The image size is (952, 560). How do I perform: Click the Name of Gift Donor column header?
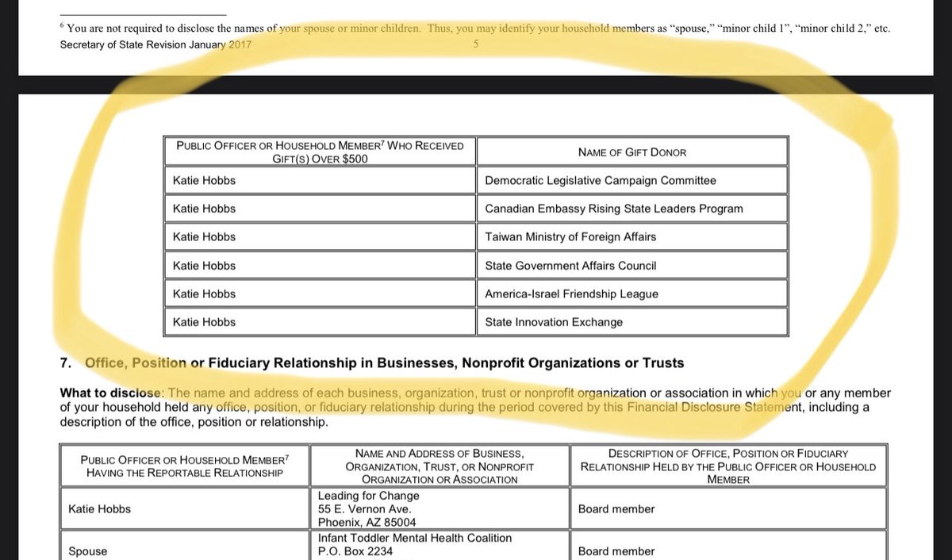coord(632,152)
